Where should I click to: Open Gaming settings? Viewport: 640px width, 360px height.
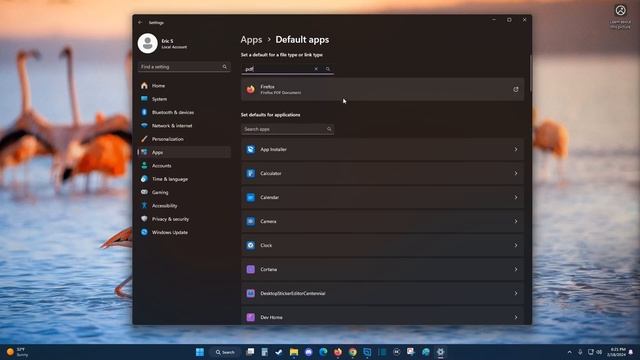coord(184,192)
